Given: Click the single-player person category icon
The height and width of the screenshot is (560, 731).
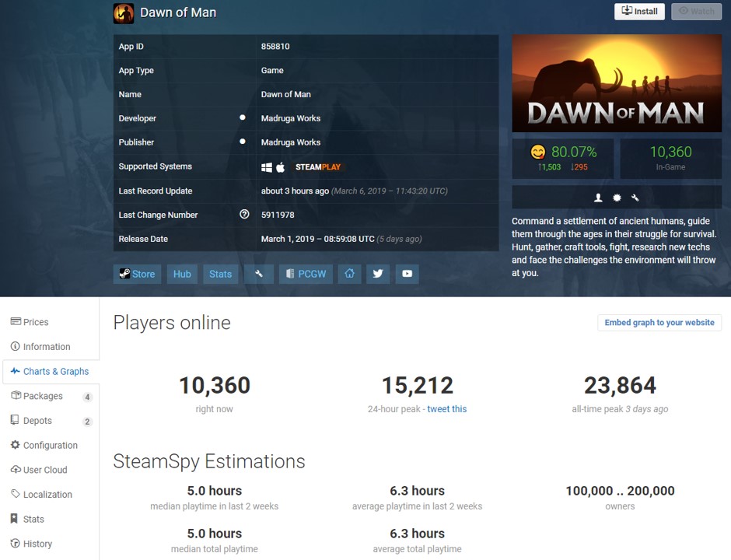Looking at the screenshot, I should 598,198.
